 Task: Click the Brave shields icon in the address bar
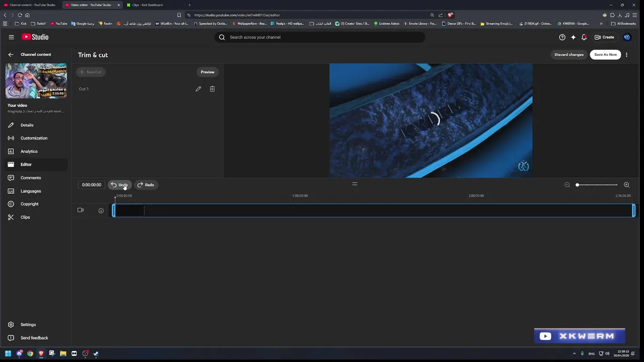[x=450, y=15]
